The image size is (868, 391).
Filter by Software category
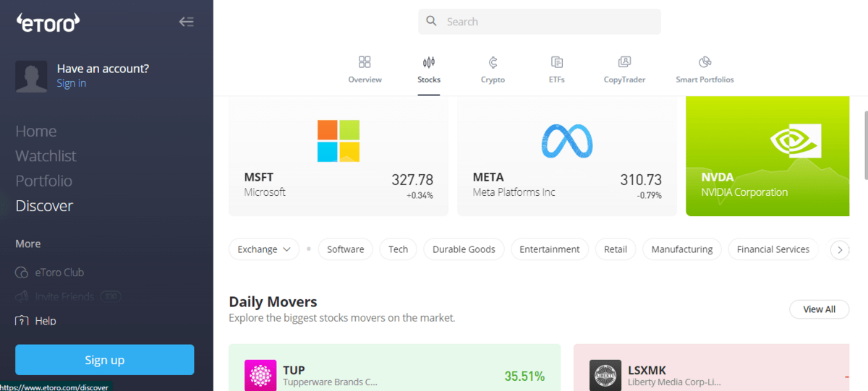[345, 249]
